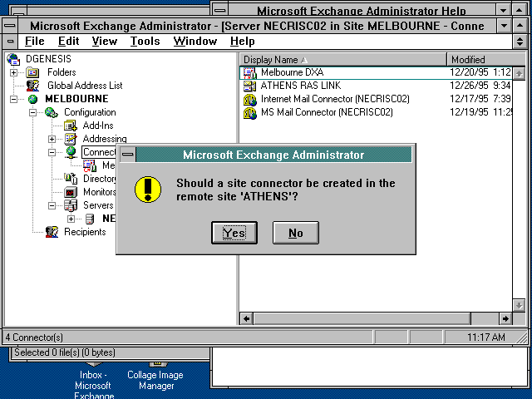Open the Help menu
The width and height of the screenshot is (532, 399).
coord(242,42)
